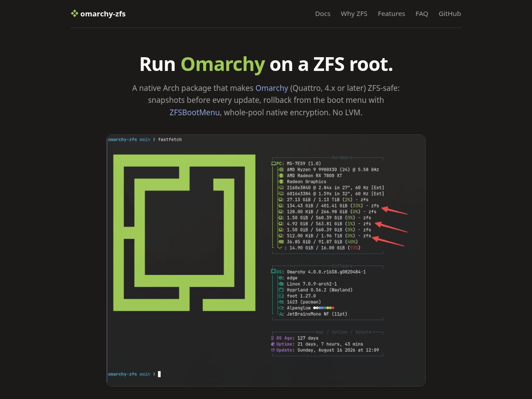Click the Omarchy 4.0.0.r1658 version text
This screenshot has width=532, height=399.
[x=326, y=272]
